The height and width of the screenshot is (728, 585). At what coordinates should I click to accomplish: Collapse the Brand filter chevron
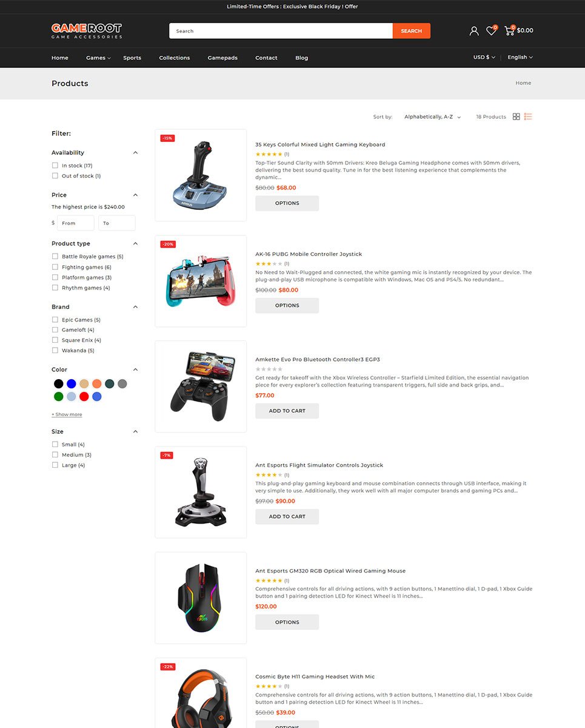point(135,307)
